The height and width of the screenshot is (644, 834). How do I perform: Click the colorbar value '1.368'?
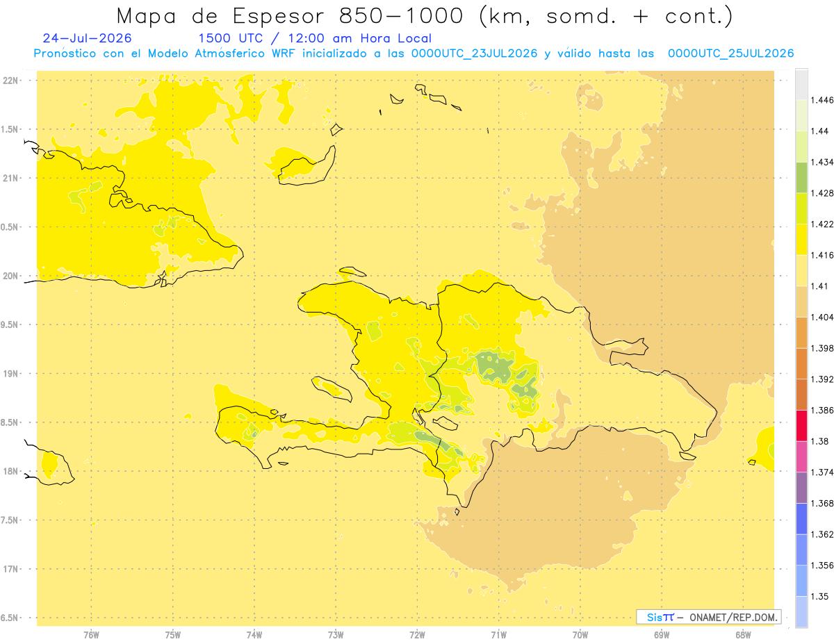[822, 504]
